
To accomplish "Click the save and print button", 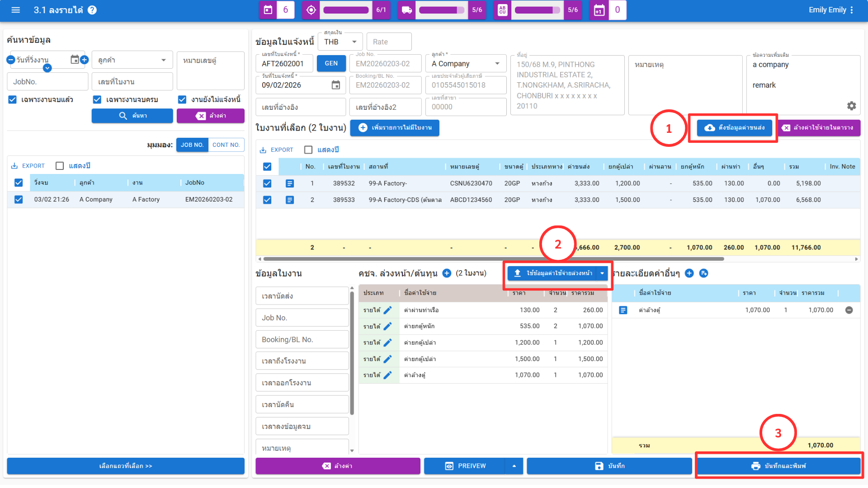I will point(778,466).
